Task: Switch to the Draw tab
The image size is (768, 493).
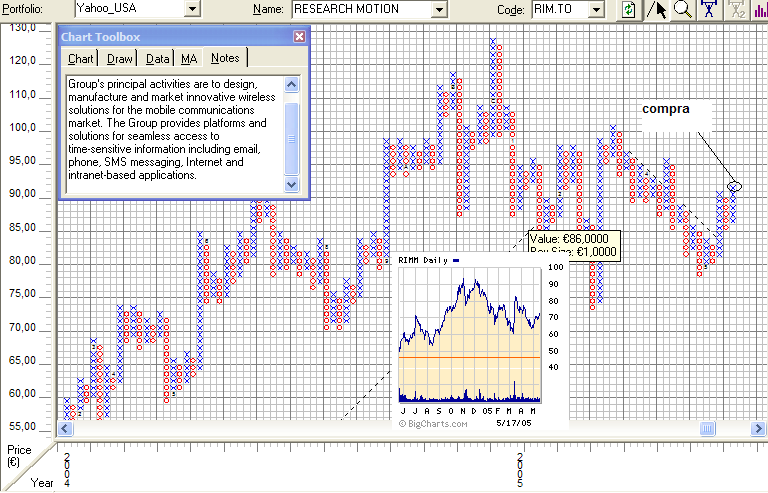Action: (120, 59)
